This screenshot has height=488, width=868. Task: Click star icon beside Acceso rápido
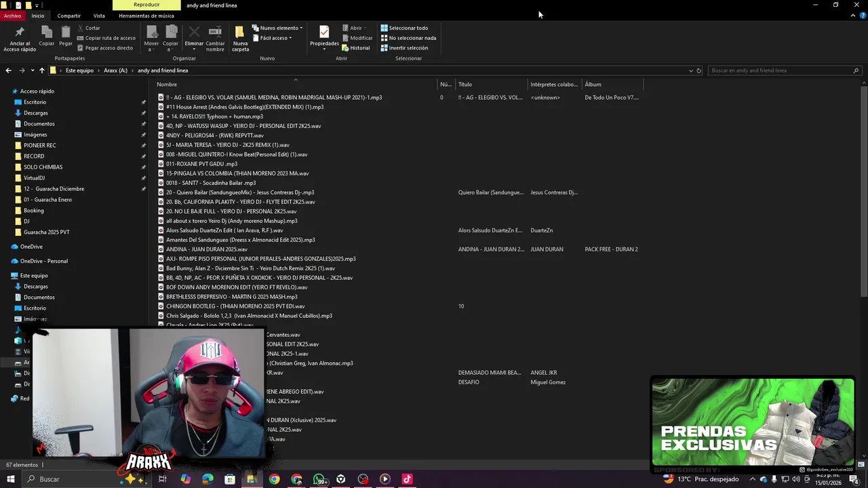[x=15, y=91]
